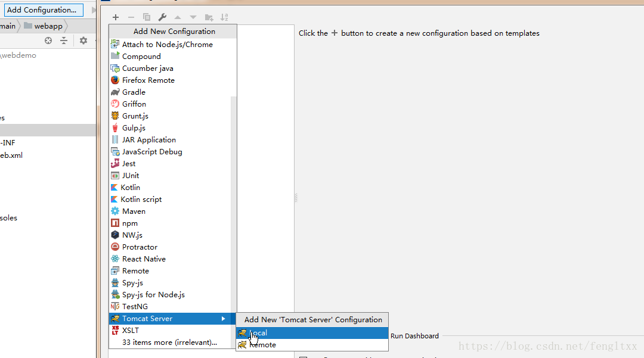Click the Gulp.js cup icon
Screen dimensions: 644x358
pyautogui.click(x=115, y=127)
